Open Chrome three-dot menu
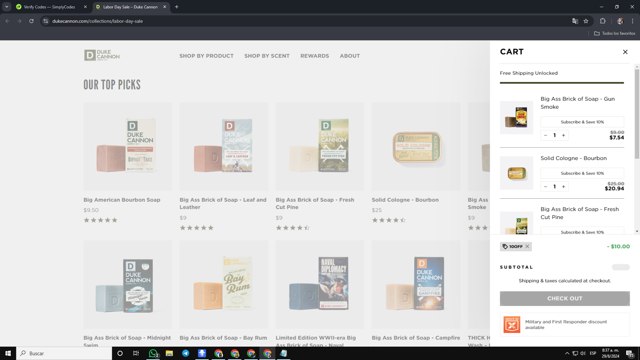 tap(632, 21)
